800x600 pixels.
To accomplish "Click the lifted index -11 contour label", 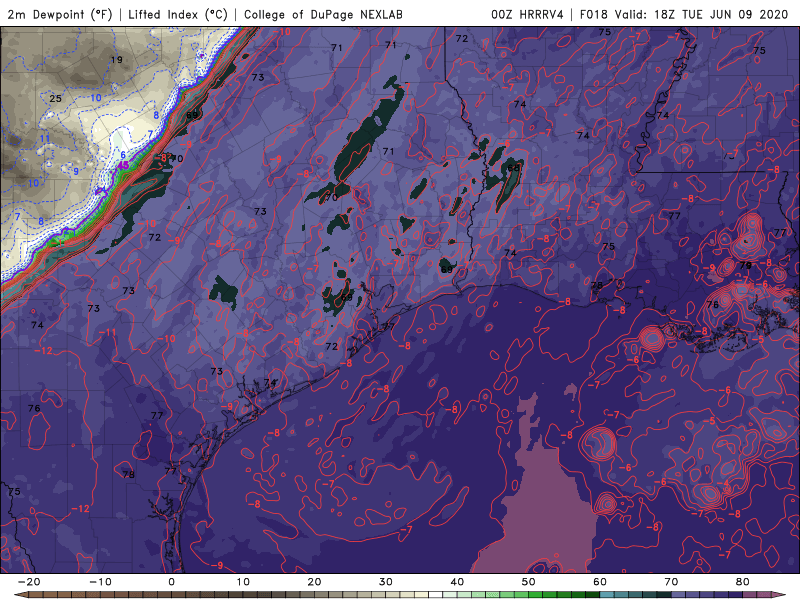I will click(x=108, y=333).
